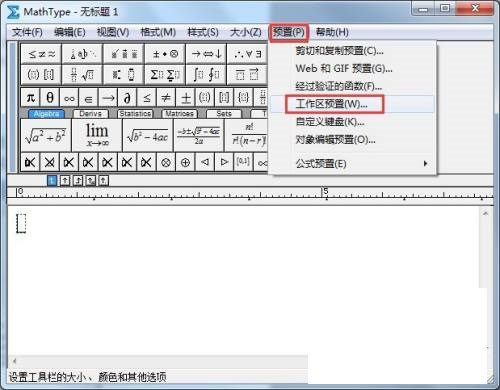Insert the less-than-or-equal symbol ≤

(146, 97)
